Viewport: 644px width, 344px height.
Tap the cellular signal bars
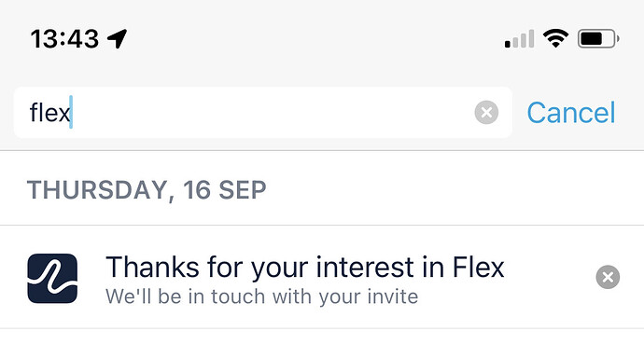pyautogui.click(x=520, y=39)
